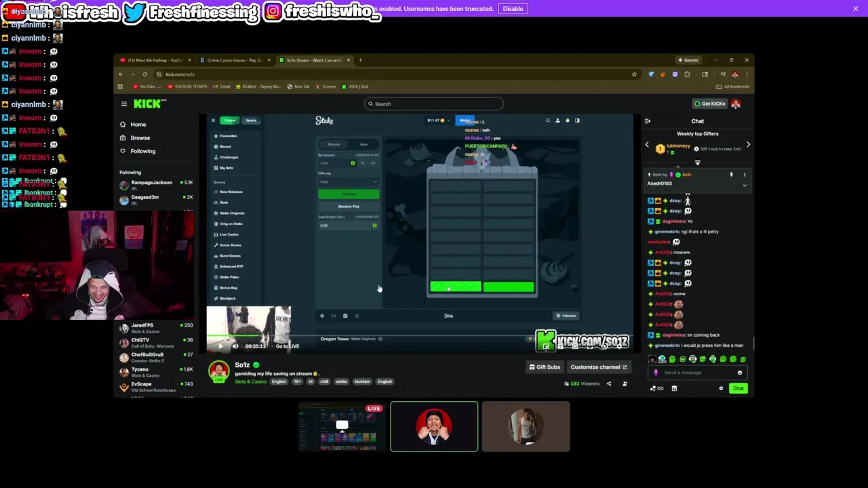Screen dimensions: 868x488
Task: Click the So1z streamer avatar
Action: 218,371
